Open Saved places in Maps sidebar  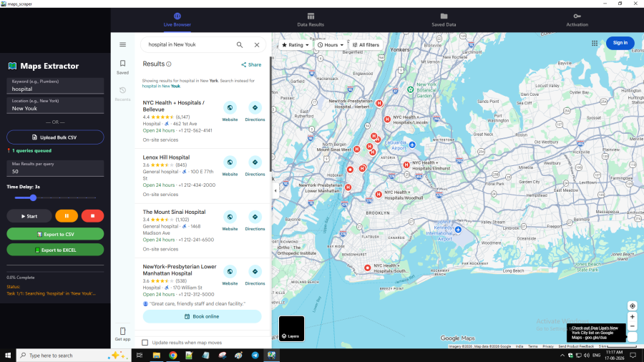pyautogui.click(x=122, y=67)
